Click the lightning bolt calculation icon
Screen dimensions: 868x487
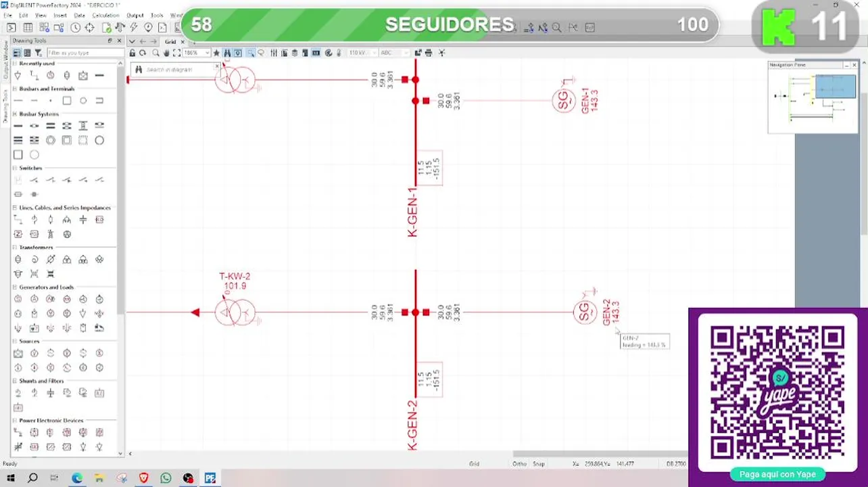pyautogui.click(x=134, y=28)
